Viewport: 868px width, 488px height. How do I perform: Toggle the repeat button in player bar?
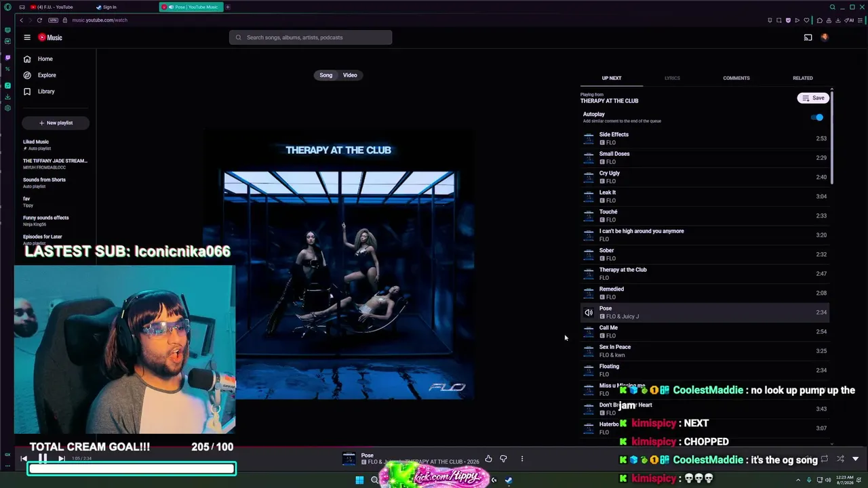[x=825, y=459]
